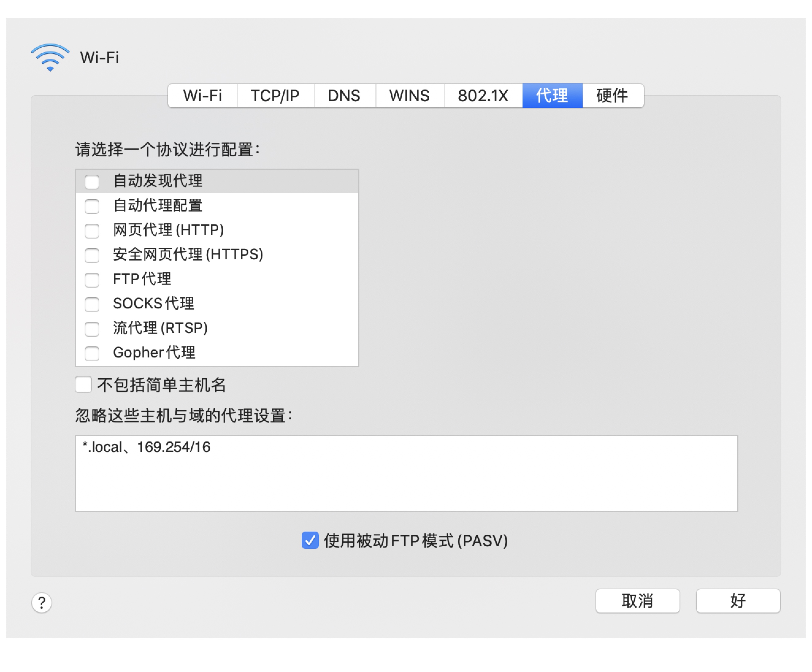
Task: Click the 取消 button
Action: (x=637, y=601)
